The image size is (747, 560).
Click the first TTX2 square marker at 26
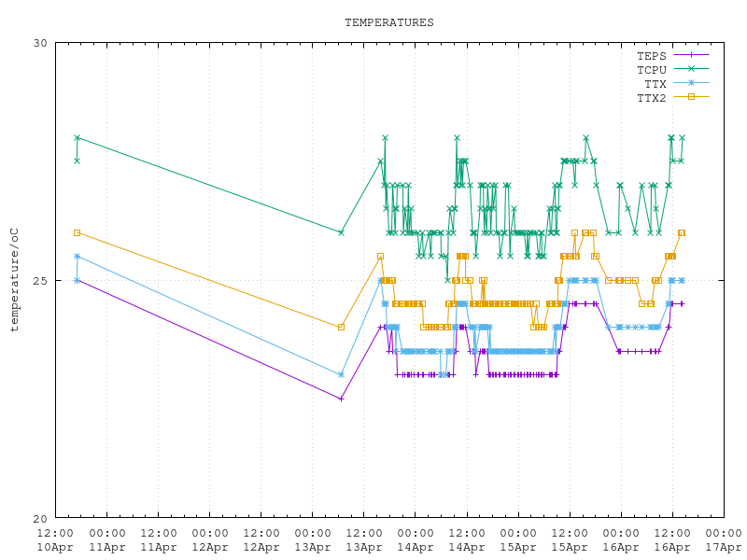pos(77,232)
